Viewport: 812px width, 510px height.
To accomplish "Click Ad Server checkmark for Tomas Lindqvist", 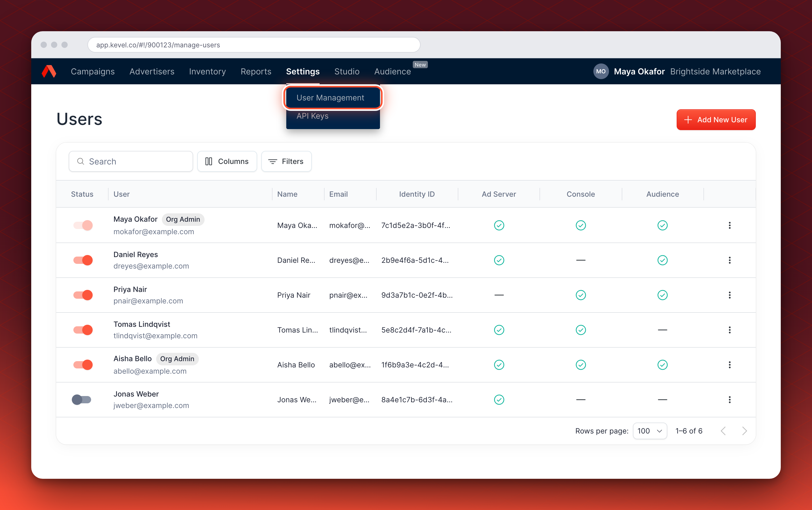I will click(x=499, y=330).
